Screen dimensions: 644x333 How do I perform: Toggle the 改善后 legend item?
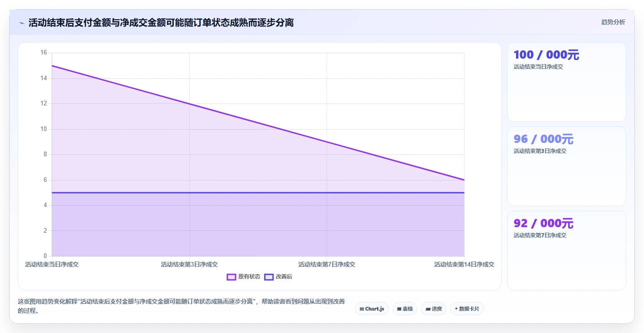pos(278,277)
